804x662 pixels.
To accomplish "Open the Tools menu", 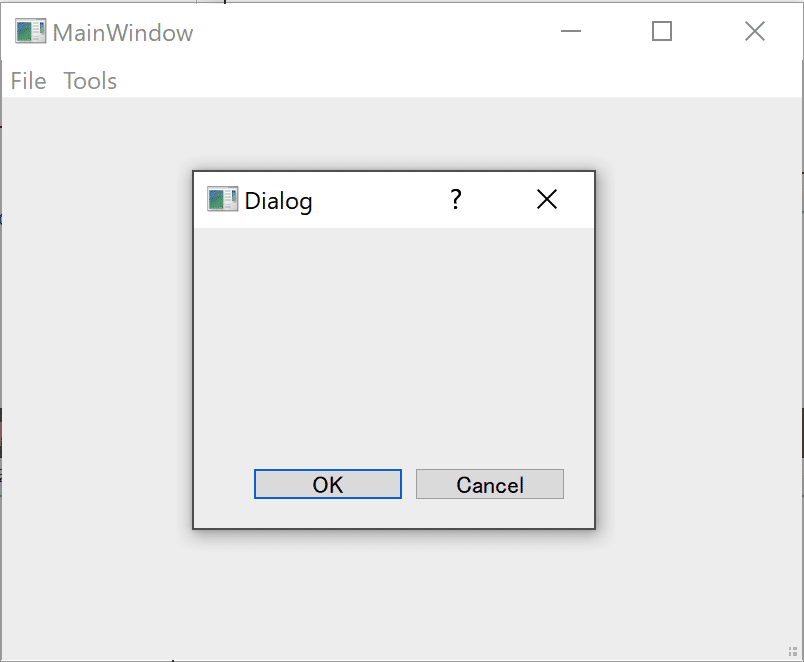I will (90, 81).
